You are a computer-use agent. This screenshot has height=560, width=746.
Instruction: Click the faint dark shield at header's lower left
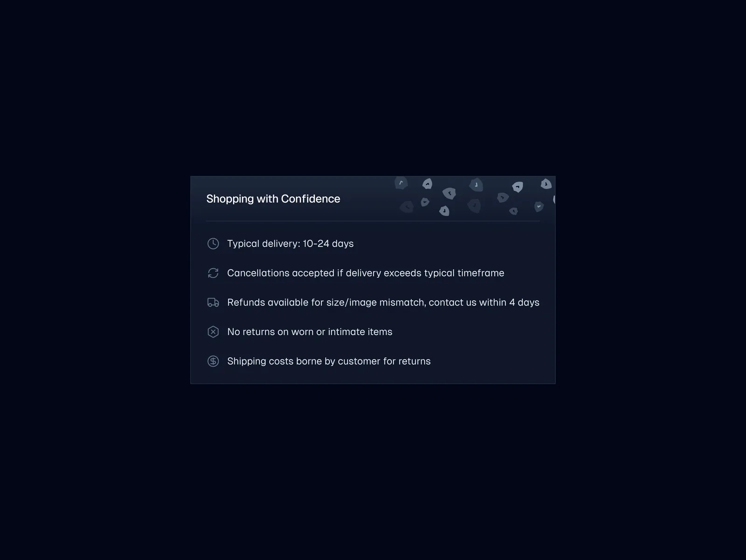click(407, 207)
